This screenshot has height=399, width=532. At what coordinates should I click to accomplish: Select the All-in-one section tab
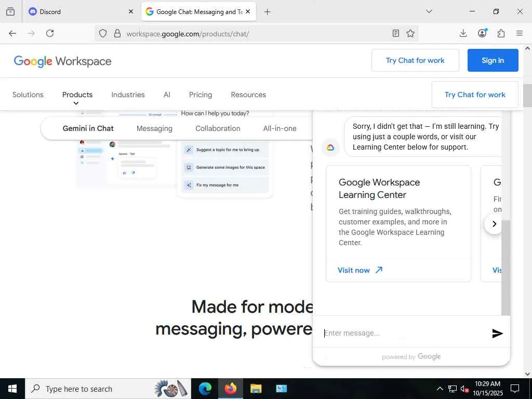click(280, 128)
